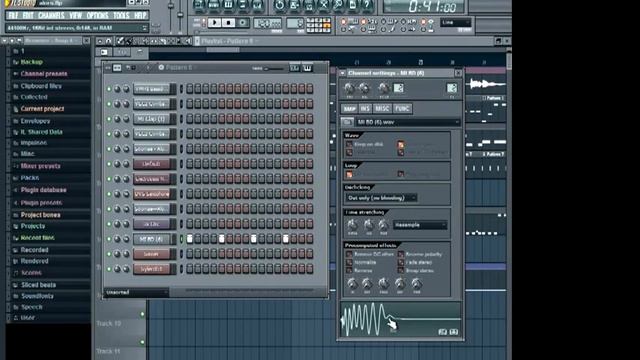This screenshot has height=360, width=640.
Task: Switch to the MISC tab in Channel settings
Action: tap(382, 109)
